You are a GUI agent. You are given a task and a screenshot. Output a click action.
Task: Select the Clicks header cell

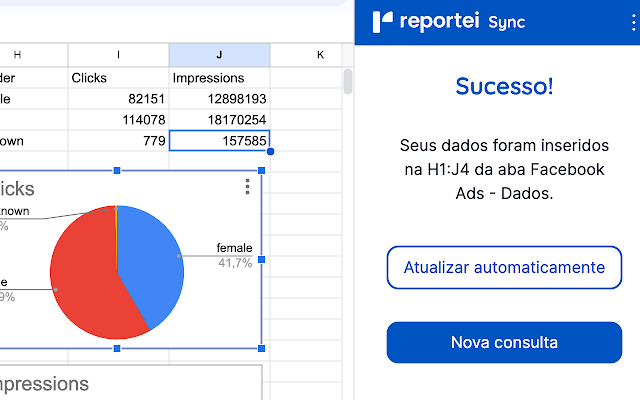118,78
